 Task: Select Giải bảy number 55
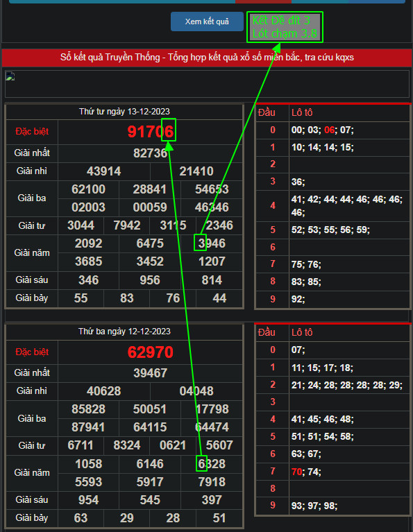(81, 298)
